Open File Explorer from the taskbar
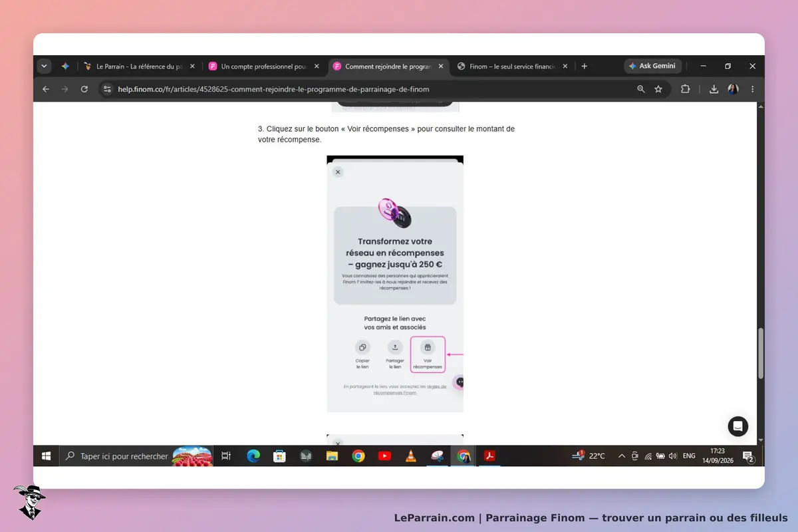This screenshot has width=798, height=532. click(x=332, y=456)
